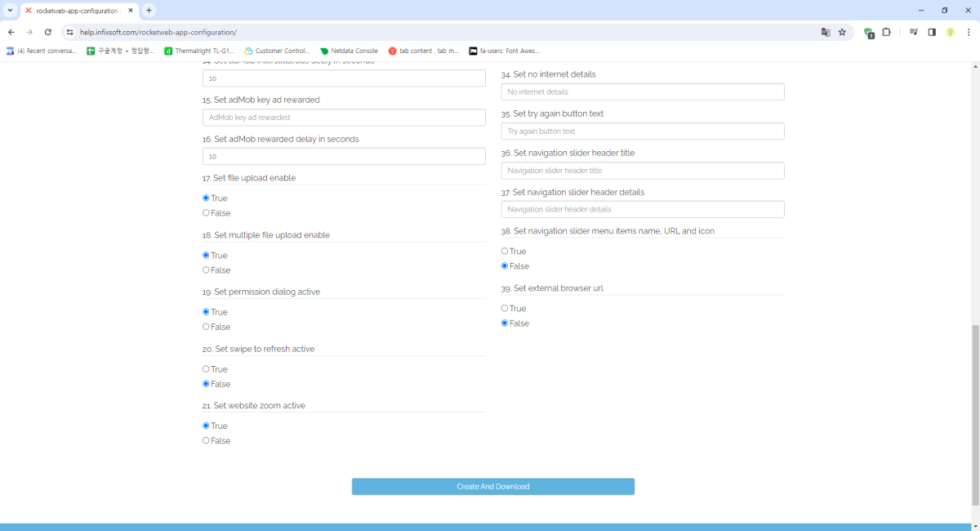
Task: Open the browser side panel icon
Action: pos(932,32)
